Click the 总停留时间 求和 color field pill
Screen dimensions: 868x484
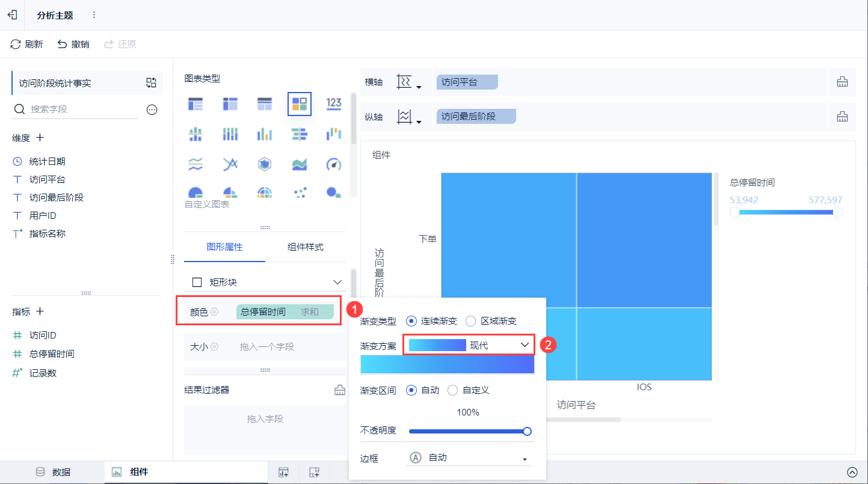tap(285, 311)
